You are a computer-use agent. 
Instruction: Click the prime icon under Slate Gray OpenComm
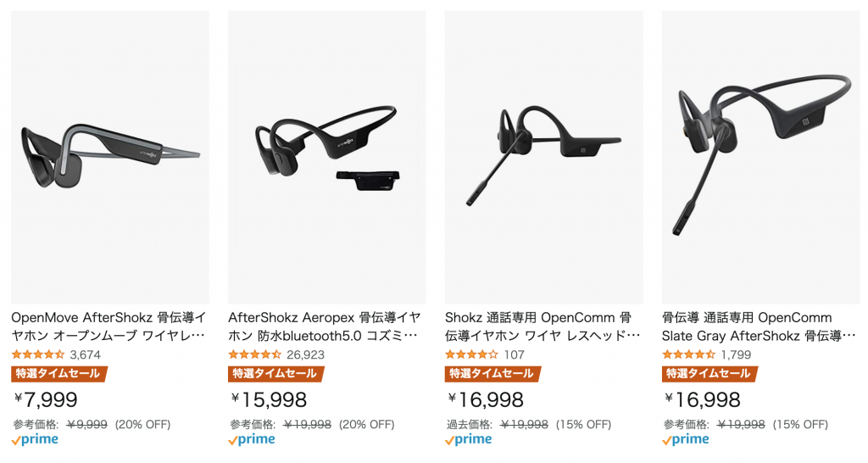tap(686, 440)
